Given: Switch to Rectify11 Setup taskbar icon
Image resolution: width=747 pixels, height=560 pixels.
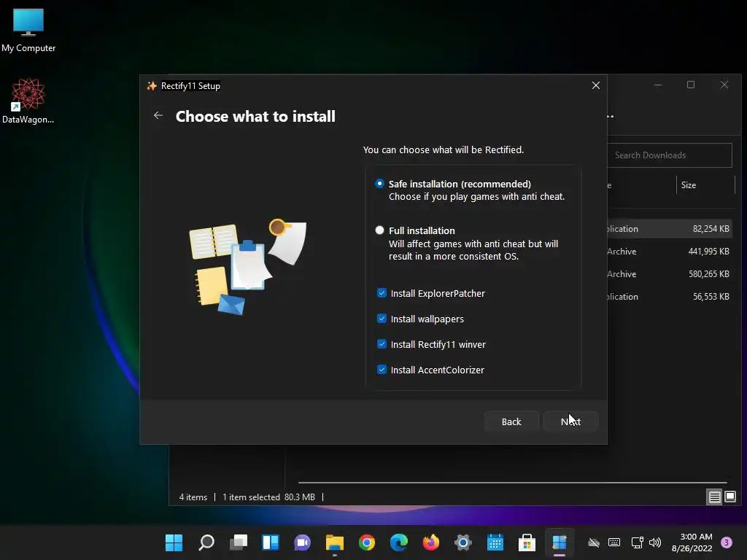Looking at the screenshot, I should tap(560, 542).
